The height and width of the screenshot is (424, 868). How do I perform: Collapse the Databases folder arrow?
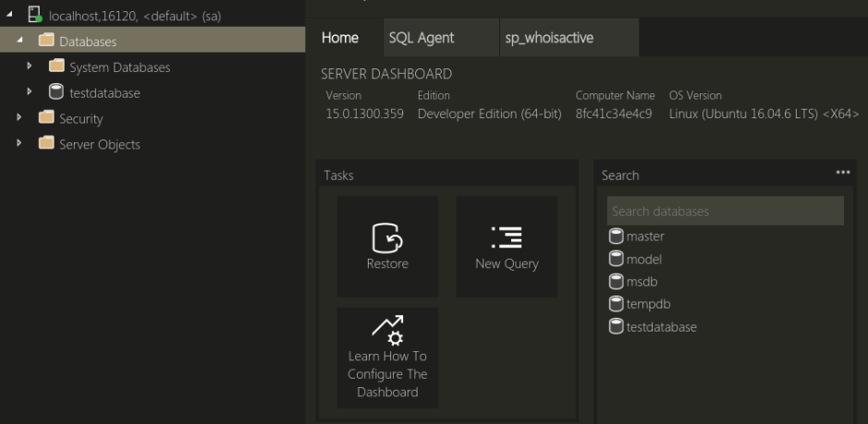pos(20,42)
